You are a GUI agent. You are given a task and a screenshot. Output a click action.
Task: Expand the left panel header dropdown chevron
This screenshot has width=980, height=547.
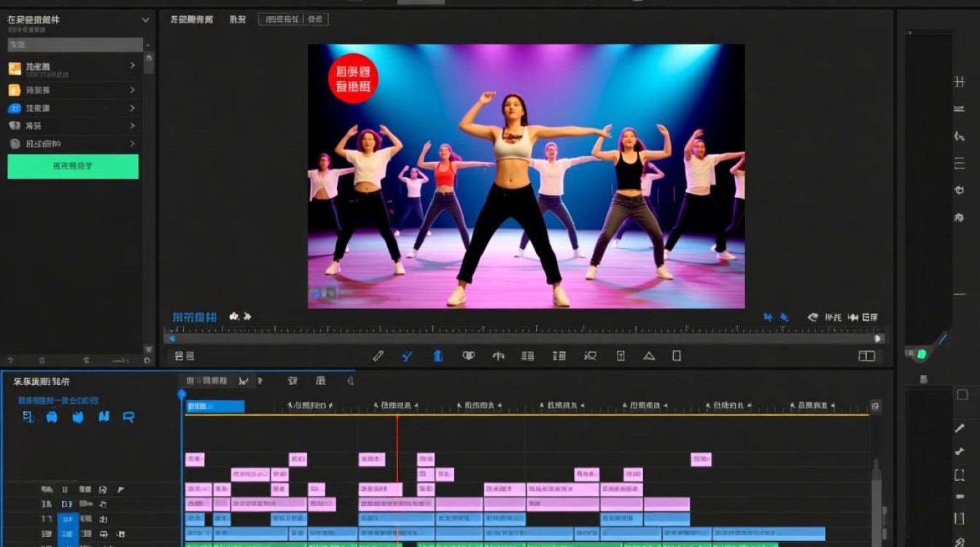tap(145, 20)
